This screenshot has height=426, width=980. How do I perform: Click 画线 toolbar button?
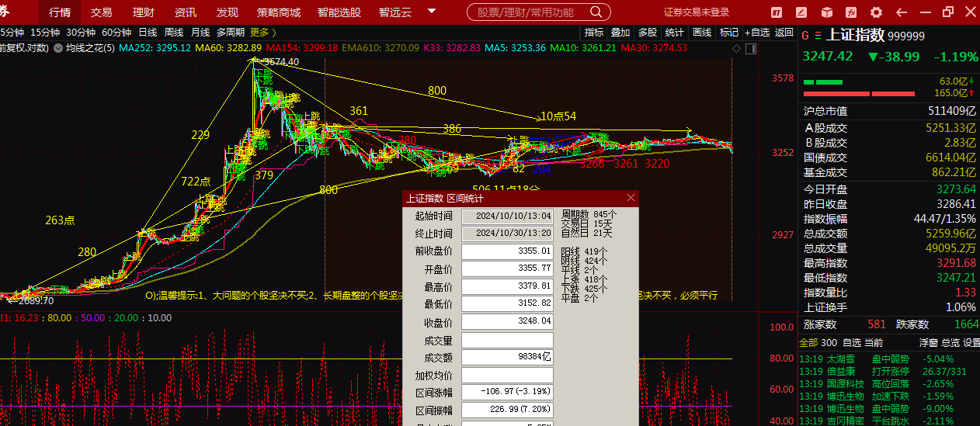click(702, 32)
